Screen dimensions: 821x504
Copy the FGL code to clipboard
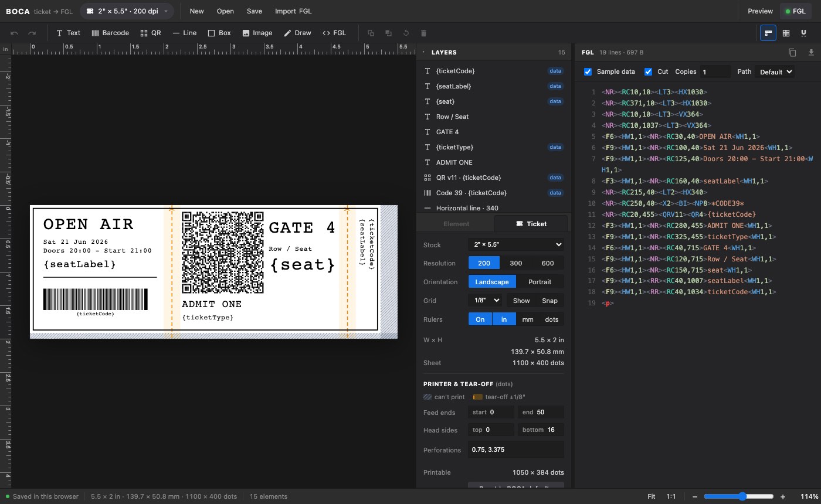pyautogui.click(x=792, y=53)
